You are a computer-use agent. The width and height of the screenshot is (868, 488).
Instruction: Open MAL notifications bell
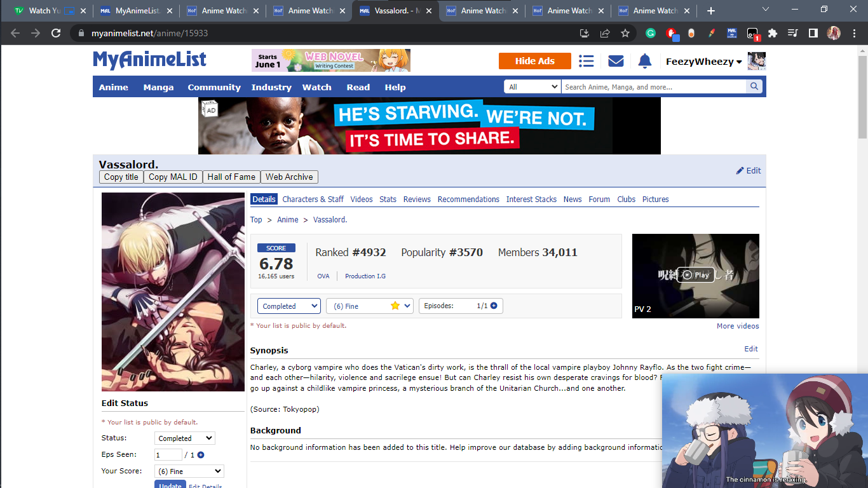644,61
